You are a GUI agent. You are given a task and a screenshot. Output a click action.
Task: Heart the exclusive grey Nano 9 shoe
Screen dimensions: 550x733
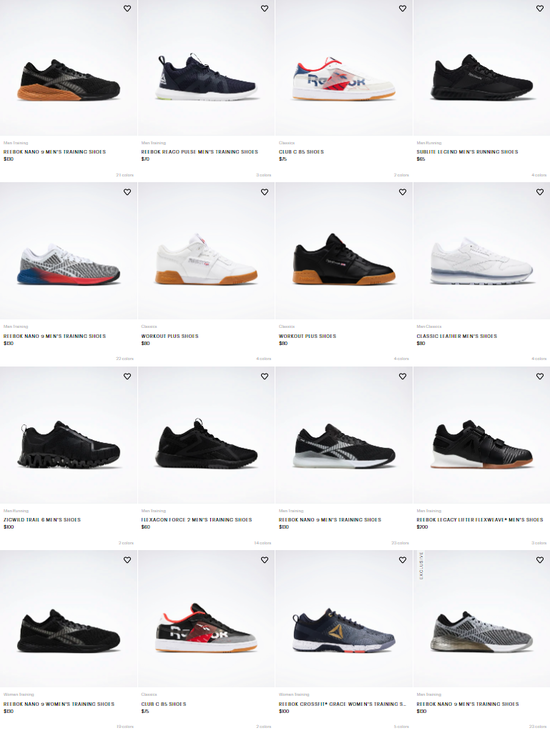click(x=540, y=560)
